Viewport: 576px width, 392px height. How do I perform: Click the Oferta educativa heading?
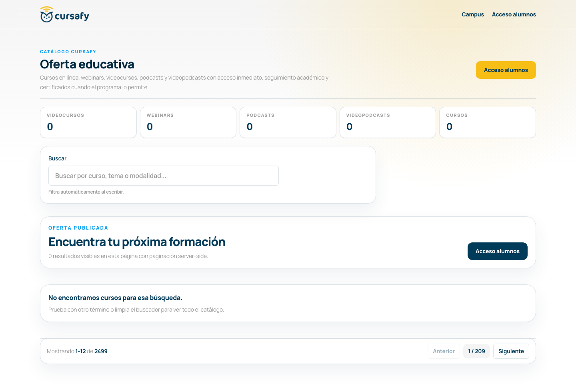click(x=87, y=64)
